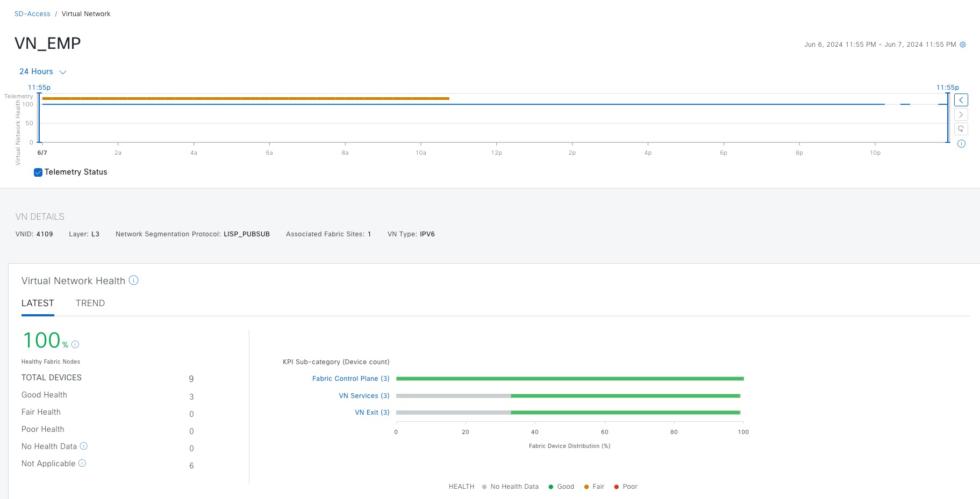Click info icon below timeline controls
The height and width of the screenshot is (499, 980).
point(961,144)
